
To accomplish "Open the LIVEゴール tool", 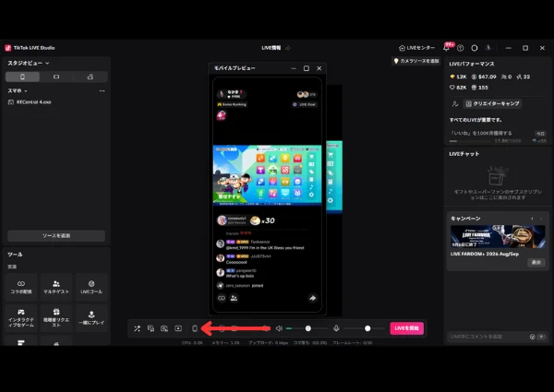I will [91, 287].
